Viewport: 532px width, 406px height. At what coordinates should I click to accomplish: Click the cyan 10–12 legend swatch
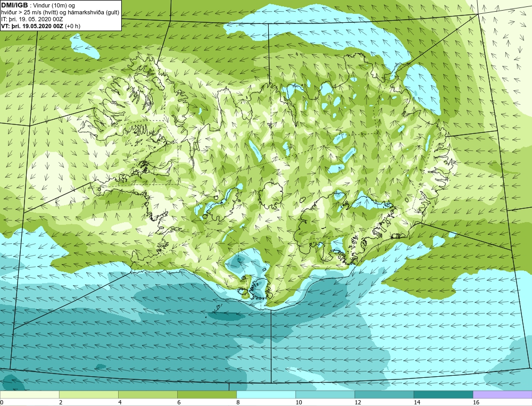325,394
